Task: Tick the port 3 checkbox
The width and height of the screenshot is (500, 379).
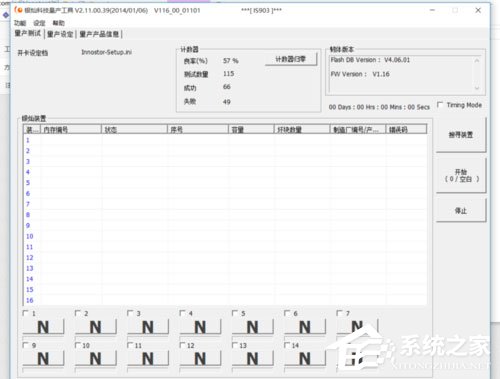Action: pos(130,313)
